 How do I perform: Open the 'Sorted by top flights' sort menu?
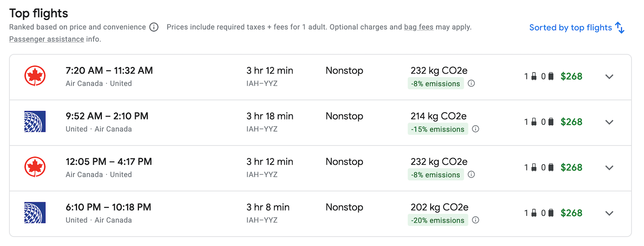577,28
